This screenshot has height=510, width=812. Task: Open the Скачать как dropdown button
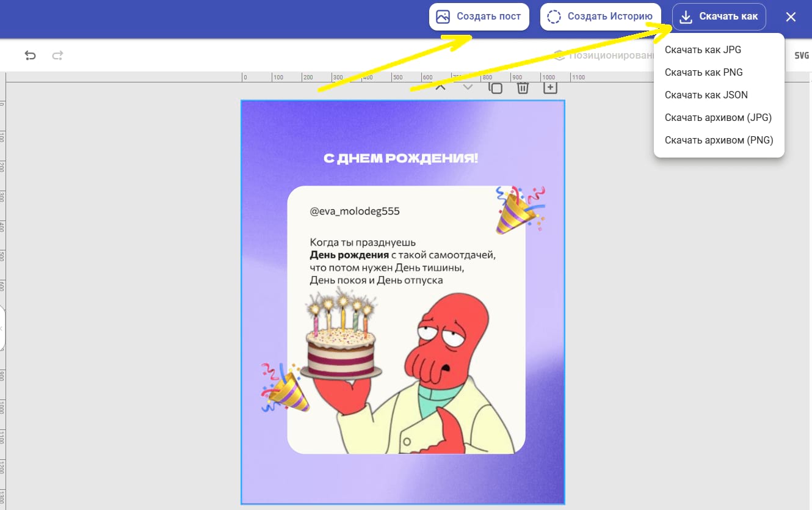[x=719, y=16]
